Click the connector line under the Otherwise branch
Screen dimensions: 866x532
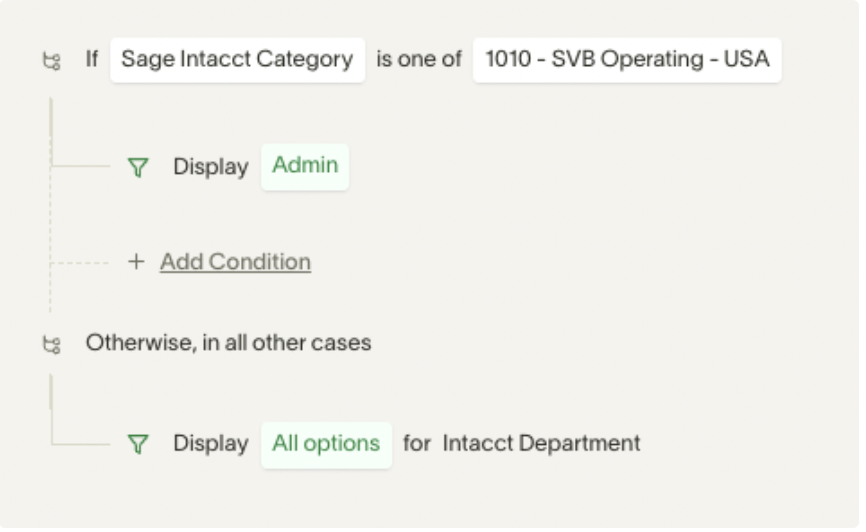coord(80,444)
